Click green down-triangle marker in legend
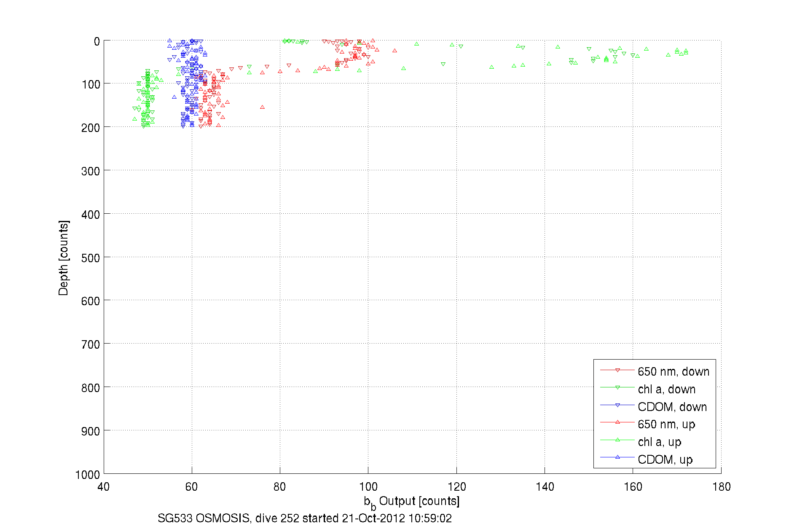Viewport: 797px width, 532px height. 617,387
